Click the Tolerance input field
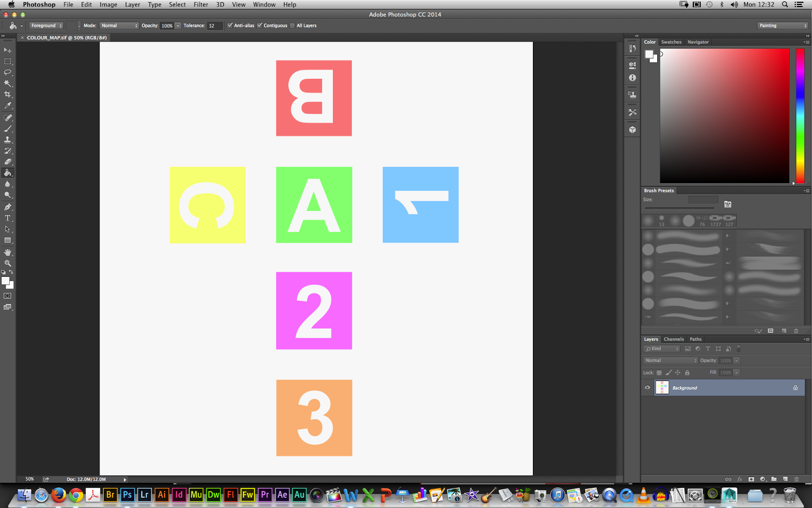812x508 pixels. tap(215, 25)
